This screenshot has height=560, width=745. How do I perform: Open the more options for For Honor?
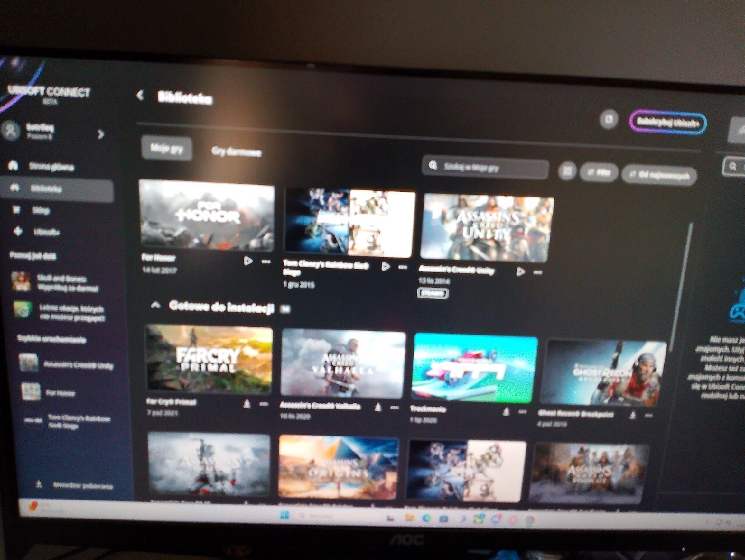coord(266,262)
